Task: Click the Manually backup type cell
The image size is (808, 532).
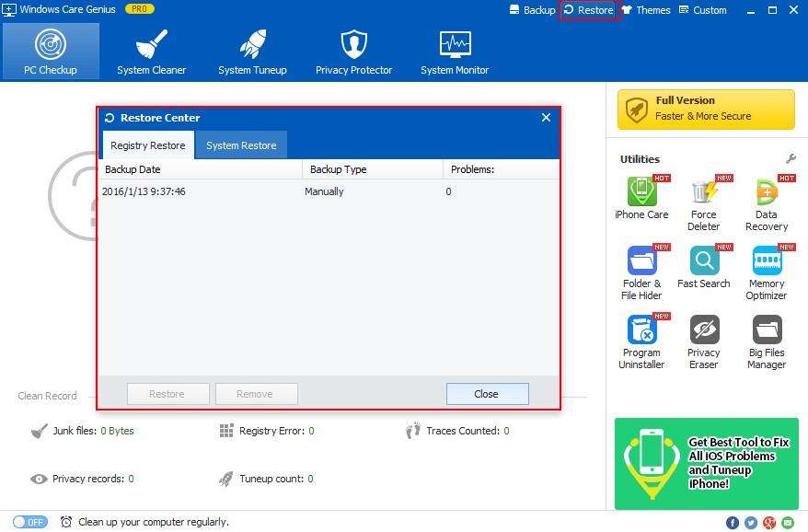Action: pyautogui.click(x=324, y=191)
